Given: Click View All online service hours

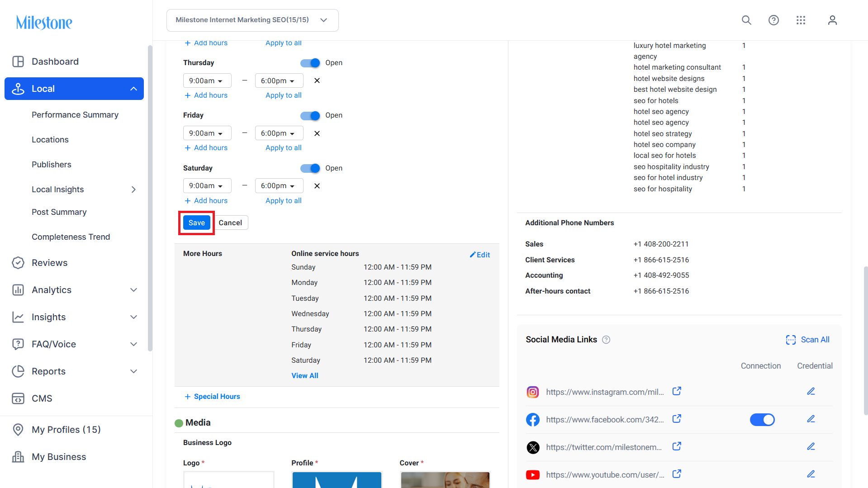Looking at the screenshot, I should [x=305, y=375].
